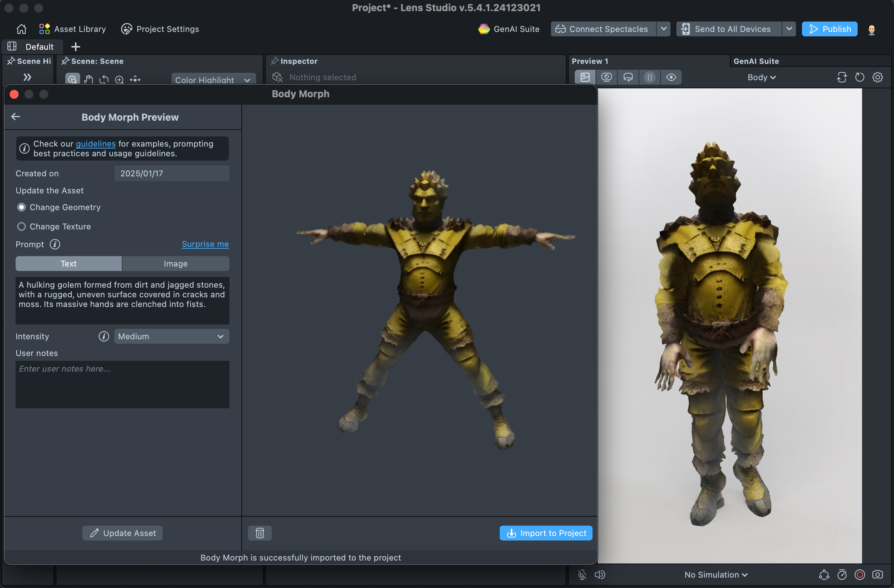The width and height of the screenshot is (894, 588).
Task: Click the Surprise me link
Action: coord(205,244)
